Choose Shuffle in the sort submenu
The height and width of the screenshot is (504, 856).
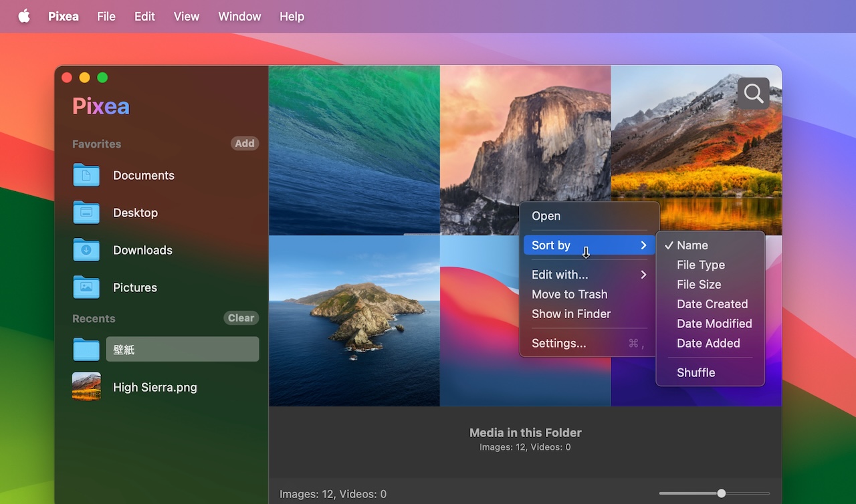tap(710, 372)
